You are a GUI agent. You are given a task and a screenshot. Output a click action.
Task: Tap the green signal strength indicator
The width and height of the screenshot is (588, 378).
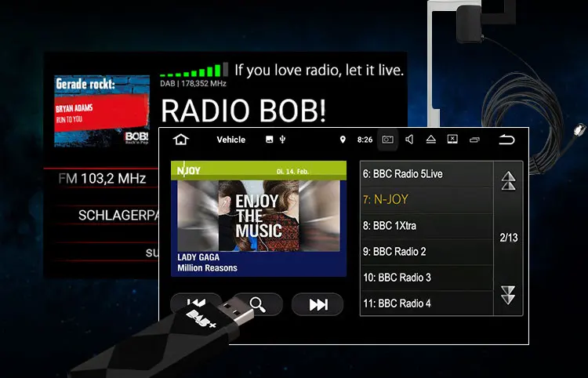point(194,70)
